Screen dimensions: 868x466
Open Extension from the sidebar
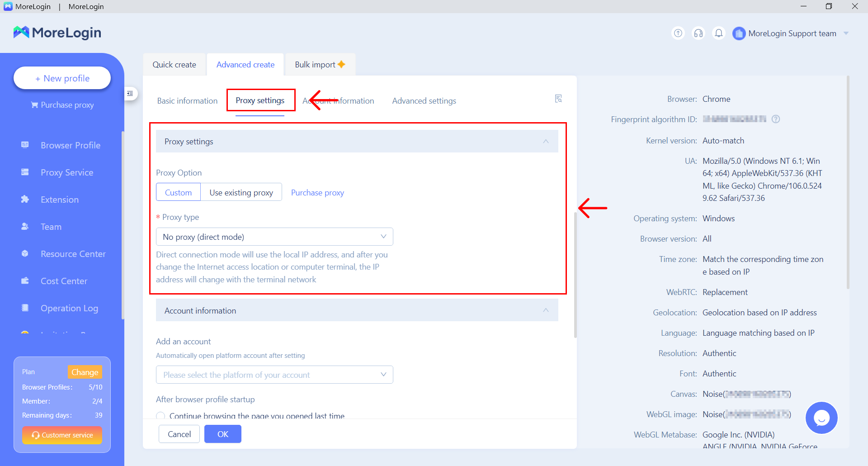coord(59,200)
